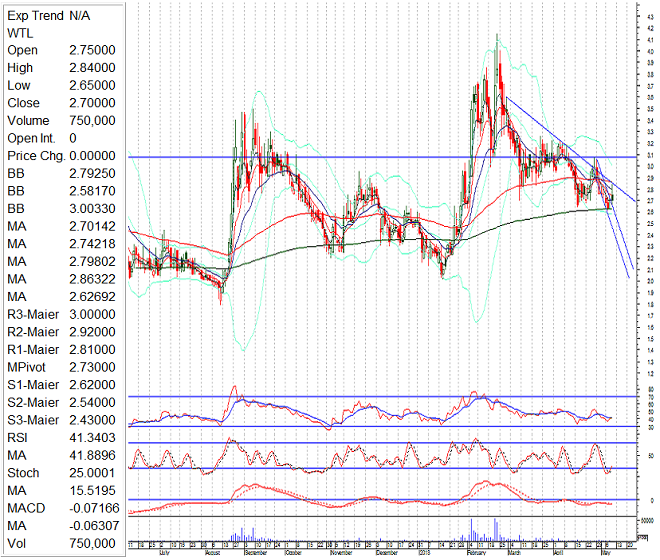Click the Bollinger Band value 3.00330
Screen dimensions: 660x560
91,208
